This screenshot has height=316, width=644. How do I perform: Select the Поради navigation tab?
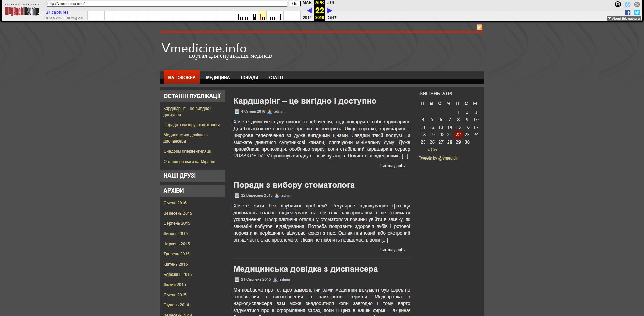[x=249, y=77]
